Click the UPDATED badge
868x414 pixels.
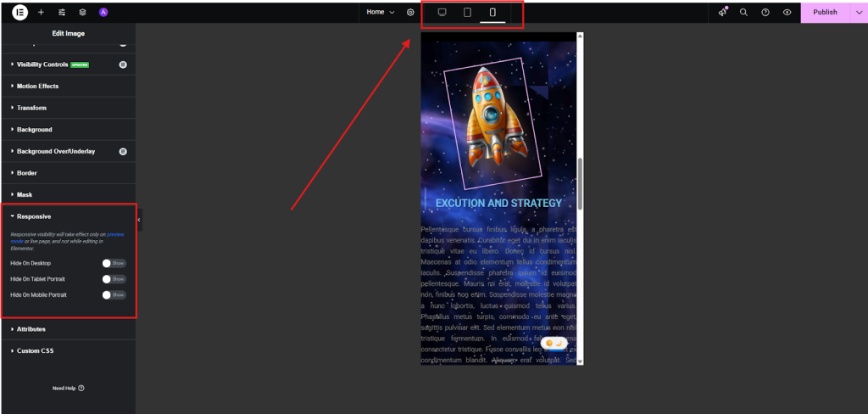coord(80,64)
